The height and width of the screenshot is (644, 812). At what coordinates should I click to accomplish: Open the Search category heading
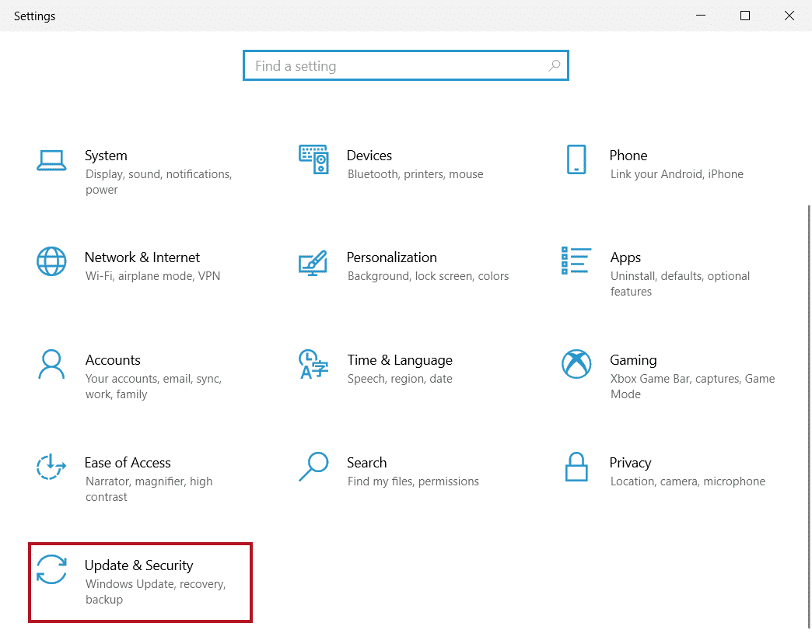(x=366, y=462)
